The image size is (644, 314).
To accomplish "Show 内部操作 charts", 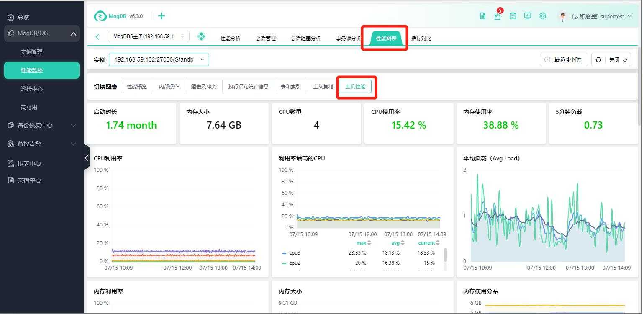I will 169,87.
